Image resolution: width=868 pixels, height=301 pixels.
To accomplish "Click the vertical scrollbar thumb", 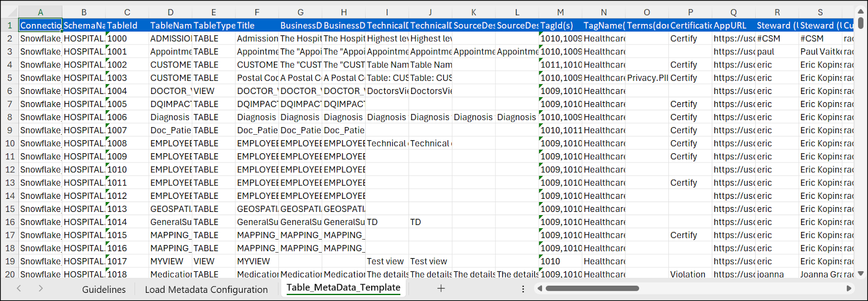I will tap(861, 23).
